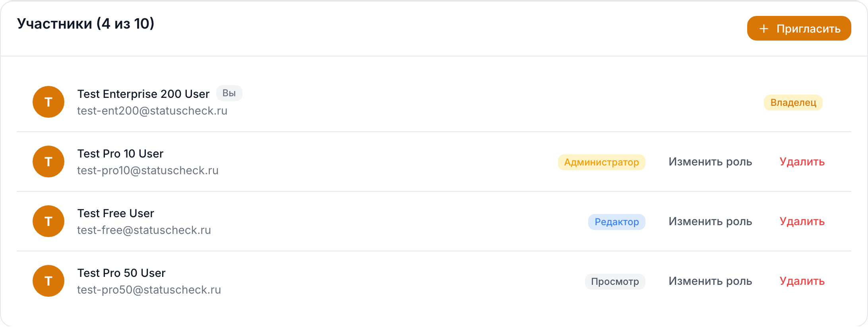This screenshot has width=868, height=327.
Task: Delete Test Free User from members
Action: coord(802,222)
